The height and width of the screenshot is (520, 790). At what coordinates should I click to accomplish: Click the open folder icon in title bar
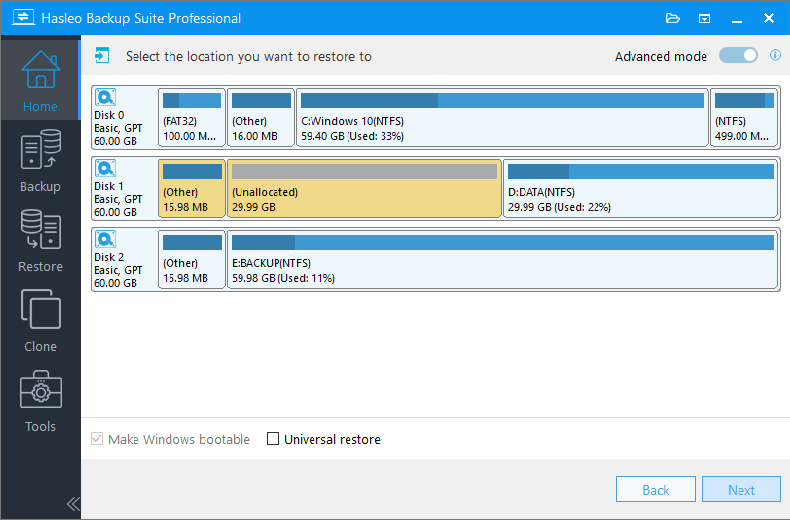[673, 19]
